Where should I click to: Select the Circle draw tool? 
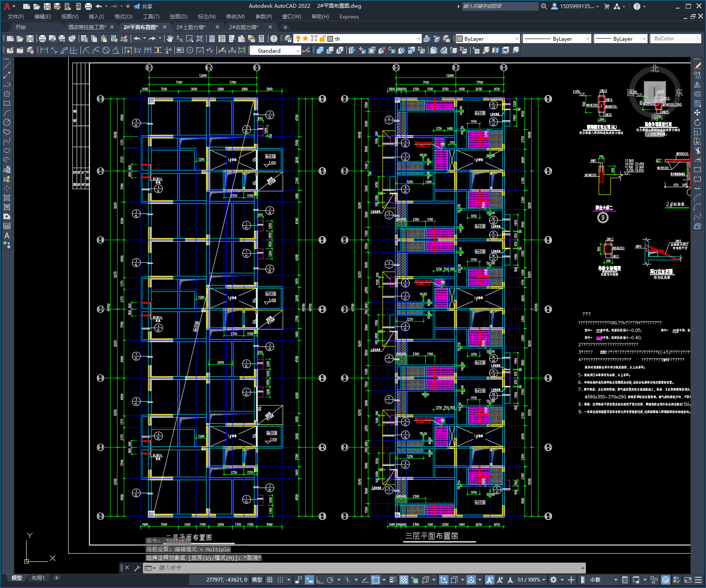(x=7, y=122)
